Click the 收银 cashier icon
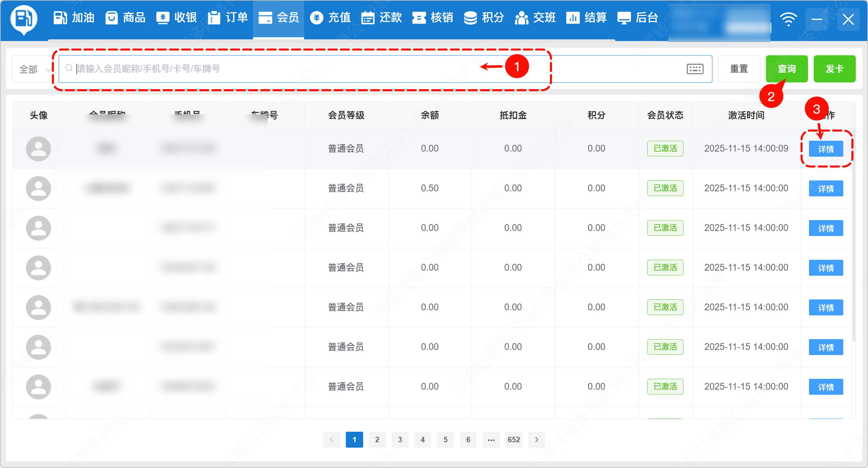The image size is (868, 468). tap(163, 18)
